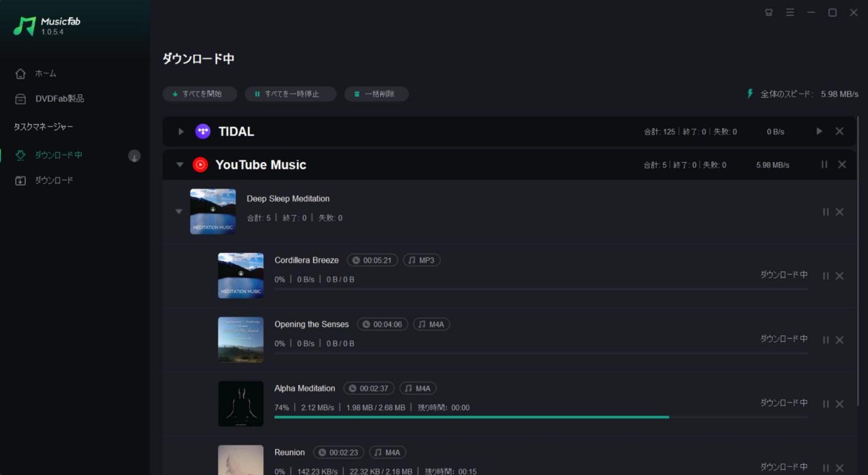
Task: Click the lightning speed icon
Action: tap(750, 94)
